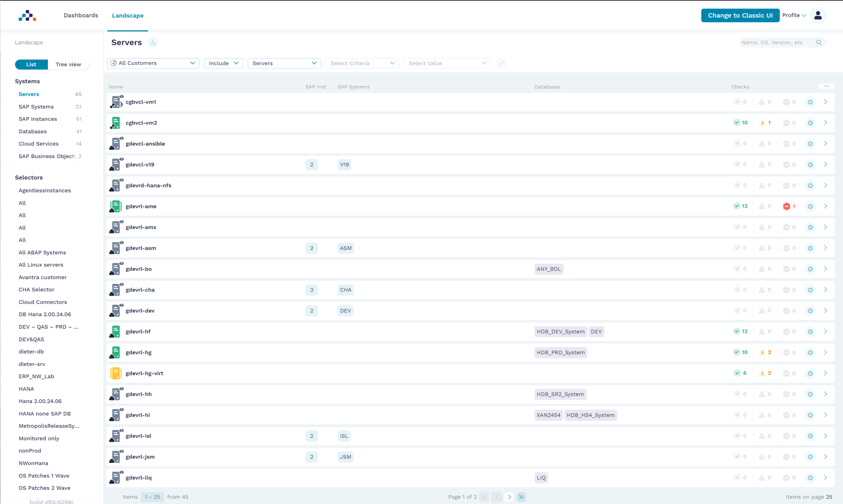Open the All Customers dropdown
843x504 pixels.
tap(153, 63)
